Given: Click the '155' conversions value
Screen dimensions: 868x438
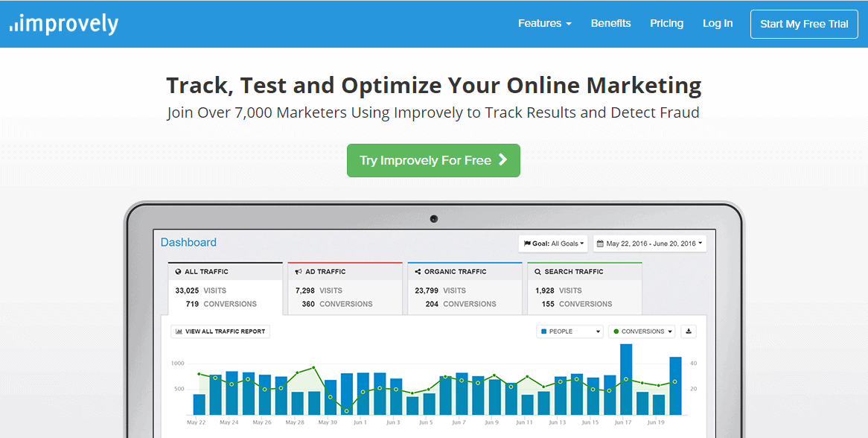Looking at the screenshot, I should 548,304.
